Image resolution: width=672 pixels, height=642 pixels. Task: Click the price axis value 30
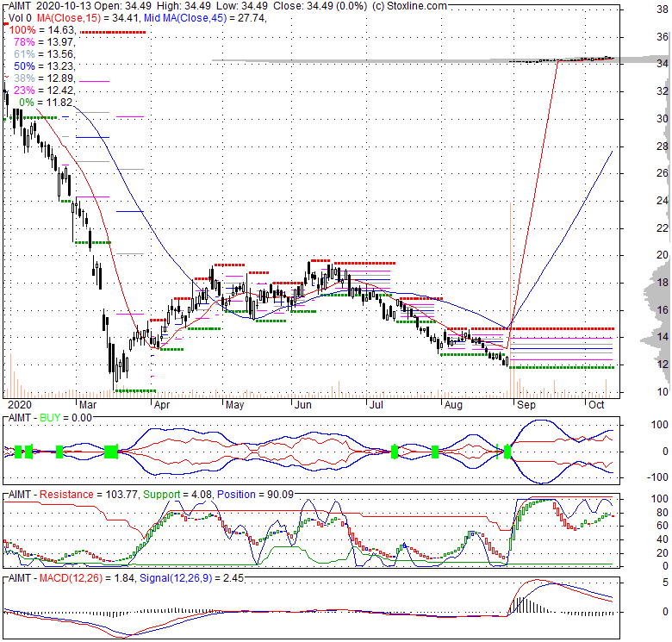tap(663, 119)
